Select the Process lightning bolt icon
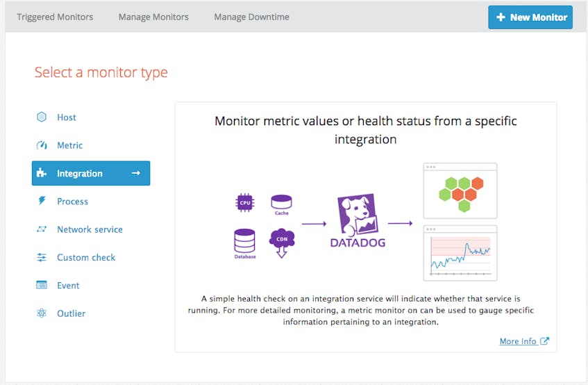The width and height of the screenshot is (588, 385). pos(42,201)
